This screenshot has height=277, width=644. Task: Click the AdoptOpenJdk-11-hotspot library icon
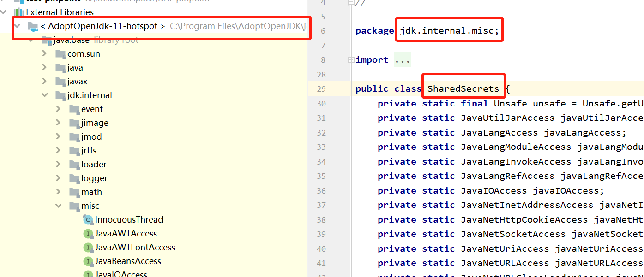(32, 26)
